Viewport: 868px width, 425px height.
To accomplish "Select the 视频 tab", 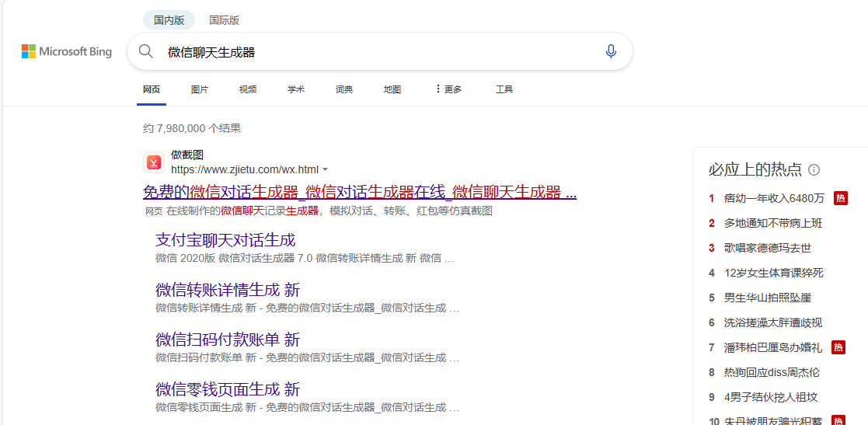I will pos(248,89).
